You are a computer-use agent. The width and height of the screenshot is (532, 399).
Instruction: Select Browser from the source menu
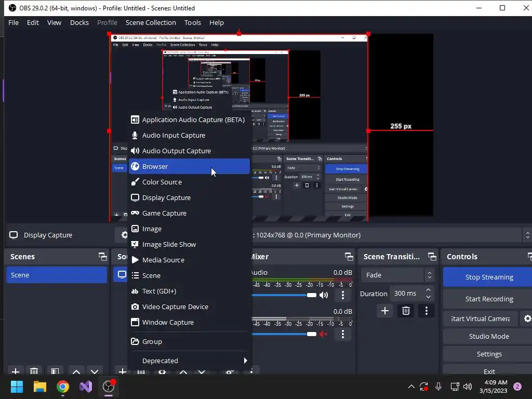(189, 167)
